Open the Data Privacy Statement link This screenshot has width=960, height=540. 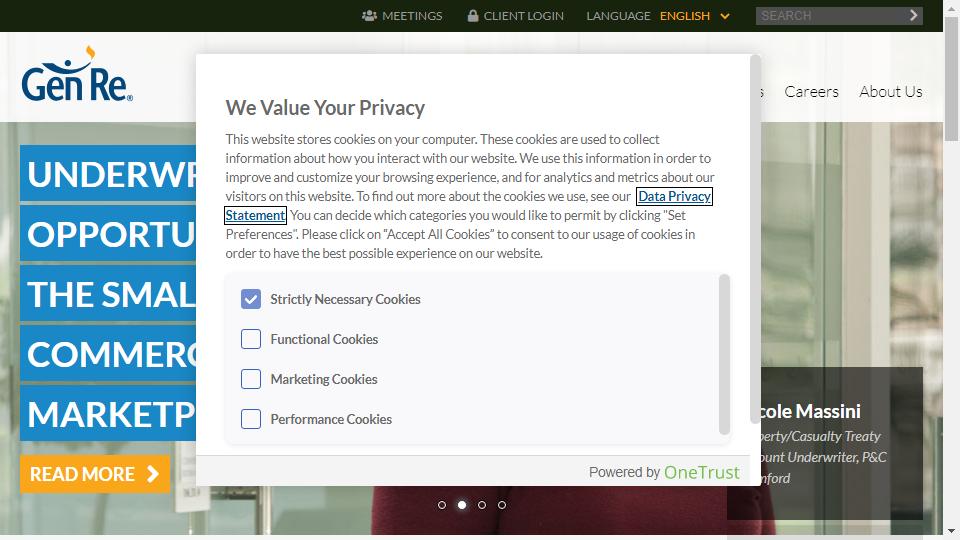(x=674, y=197)
